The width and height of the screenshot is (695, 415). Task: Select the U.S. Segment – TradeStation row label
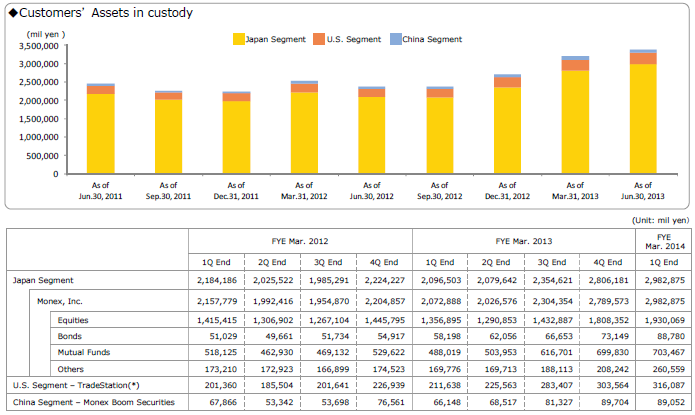pos(78,386)
